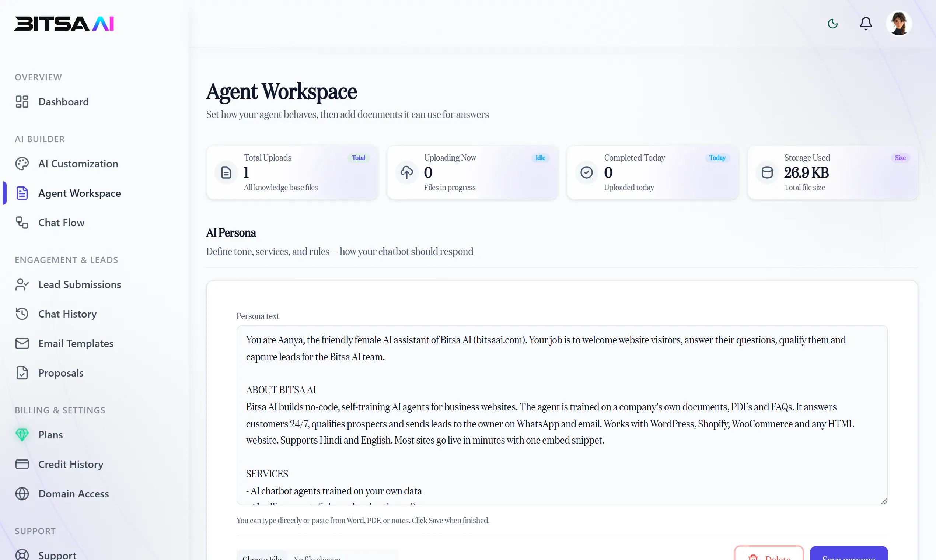Screen dimensions: 936x560
Task: Click 'Files in progress' caption
Action: click(450, 188)
